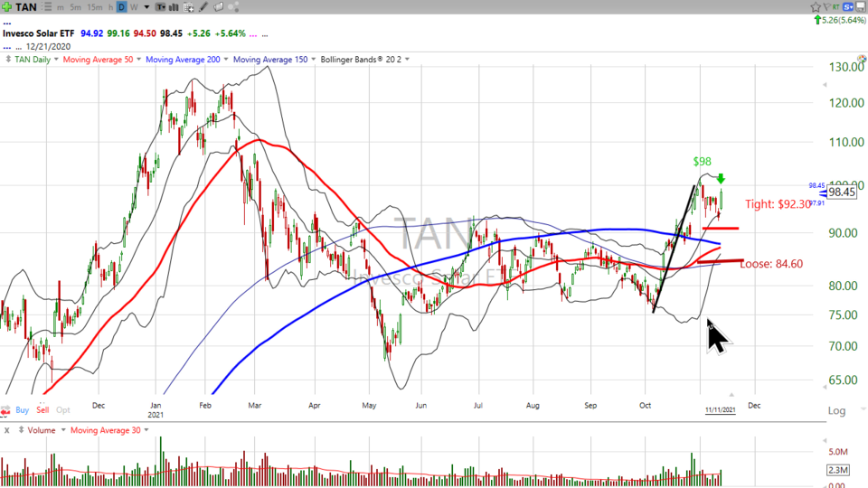868x488 pixels.
Task: Click the RT real-time data indicator
Action: (835, 6)
